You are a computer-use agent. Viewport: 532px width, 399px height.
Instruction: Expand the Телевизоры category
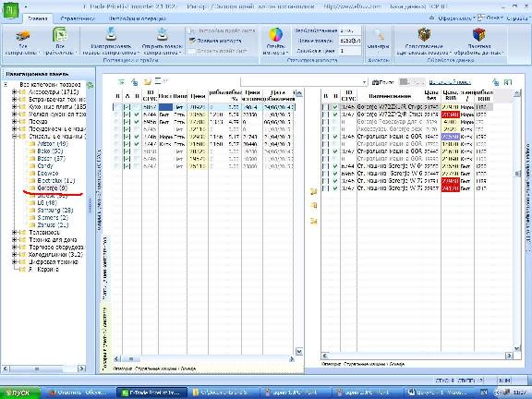(14, 233)
